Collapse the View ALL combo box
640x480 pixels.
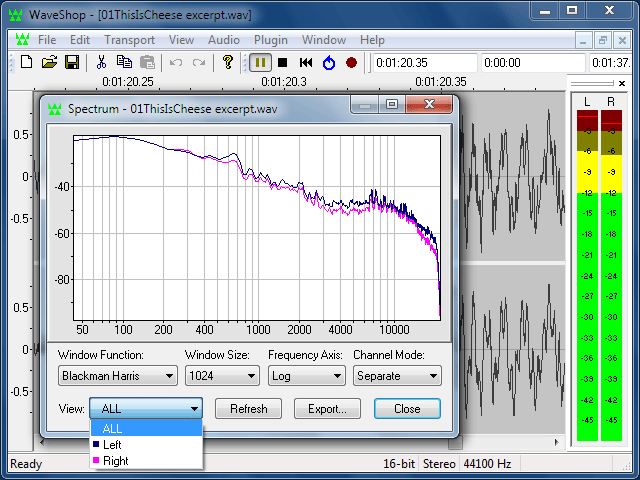click(146, 408)
